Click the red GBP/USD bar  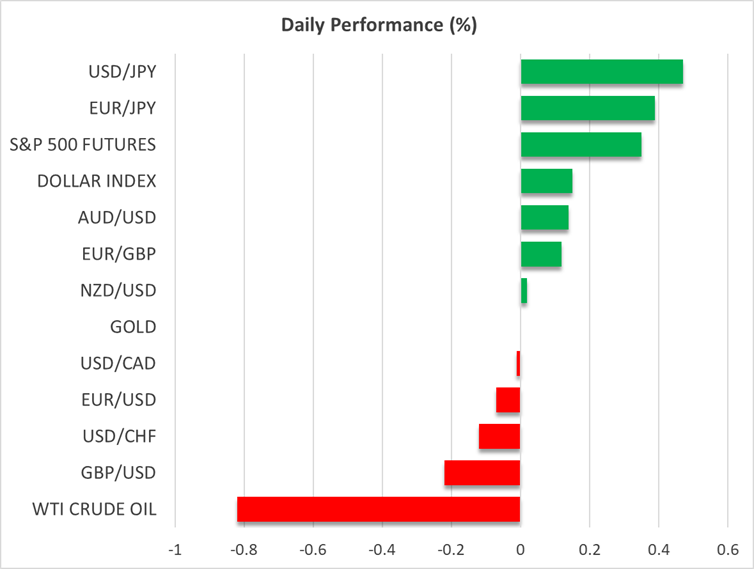(x=482, y=472)
